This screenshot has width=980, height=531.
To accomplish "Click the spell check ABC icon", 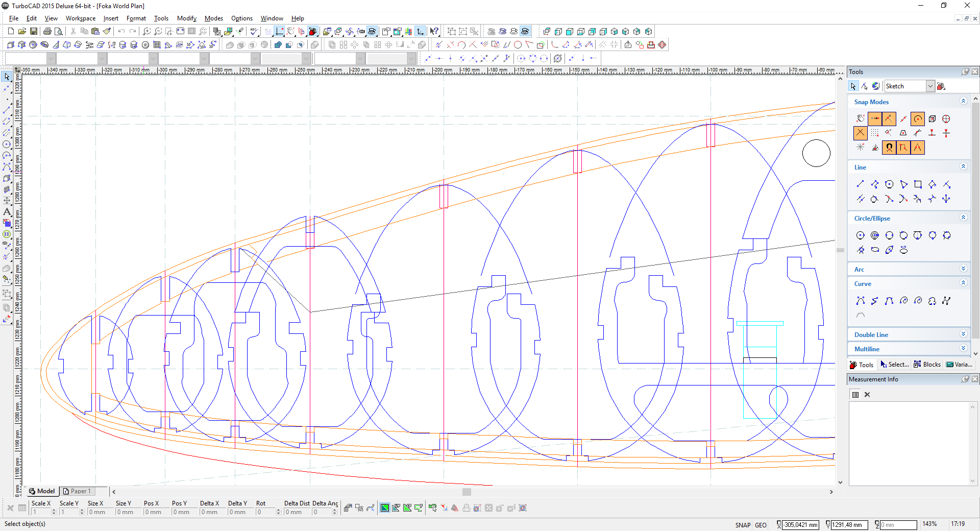I will click(254, 31).
